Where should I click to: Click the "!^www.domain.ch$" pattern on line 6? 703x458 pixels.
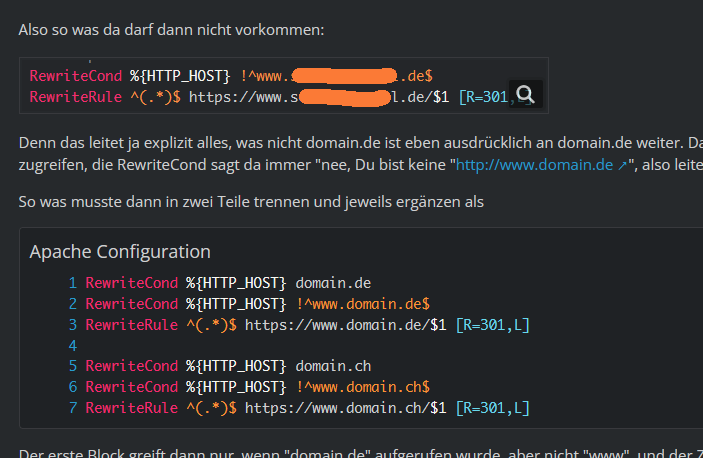pyautogui.click(x=363, y=387)
